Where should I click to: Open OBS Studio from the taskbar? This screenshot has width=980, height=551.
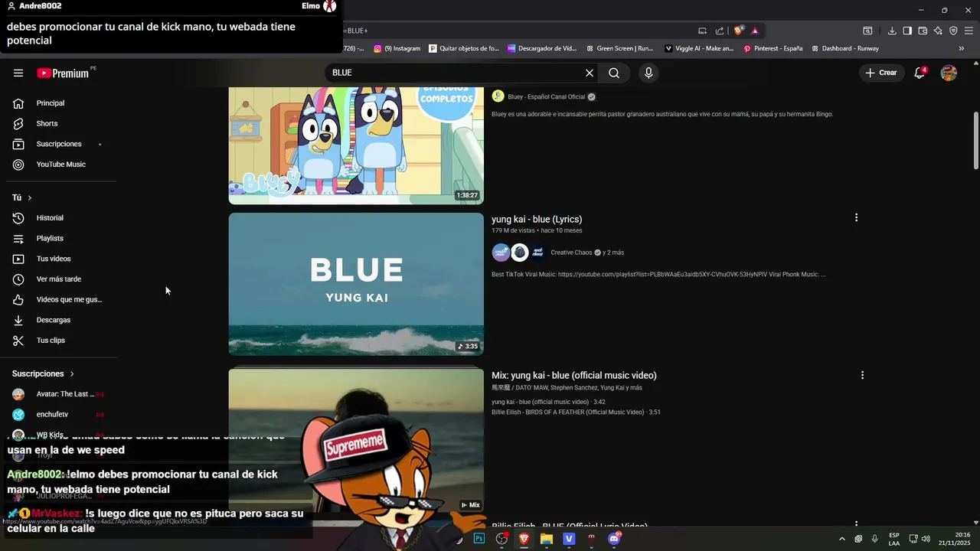(x=501, y=539)
